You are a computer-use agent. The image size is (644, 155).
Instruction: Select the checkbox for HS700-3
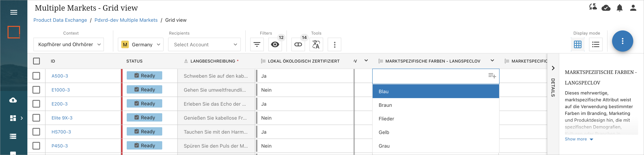36,132
